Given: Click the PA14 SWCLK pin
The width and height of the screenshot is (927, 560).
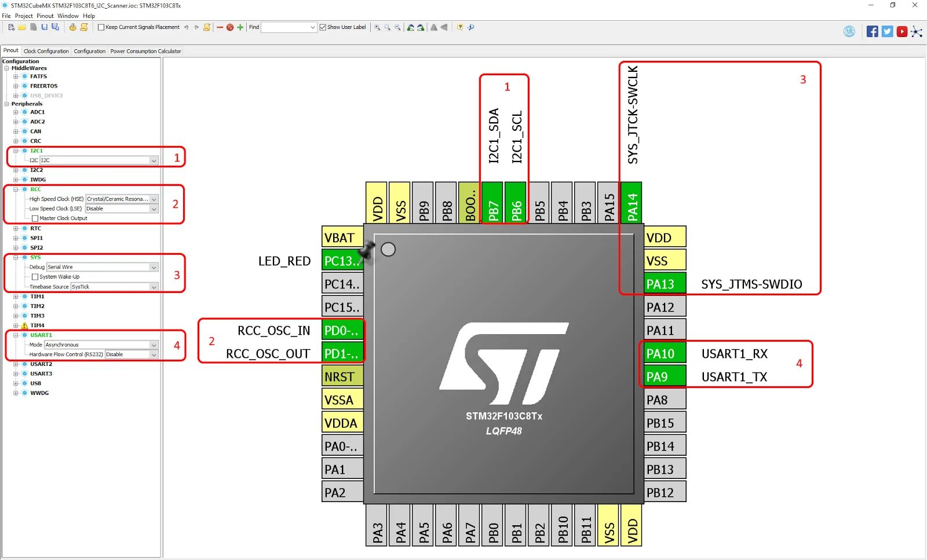Looking at the screenshot, I should click(631, 202).
